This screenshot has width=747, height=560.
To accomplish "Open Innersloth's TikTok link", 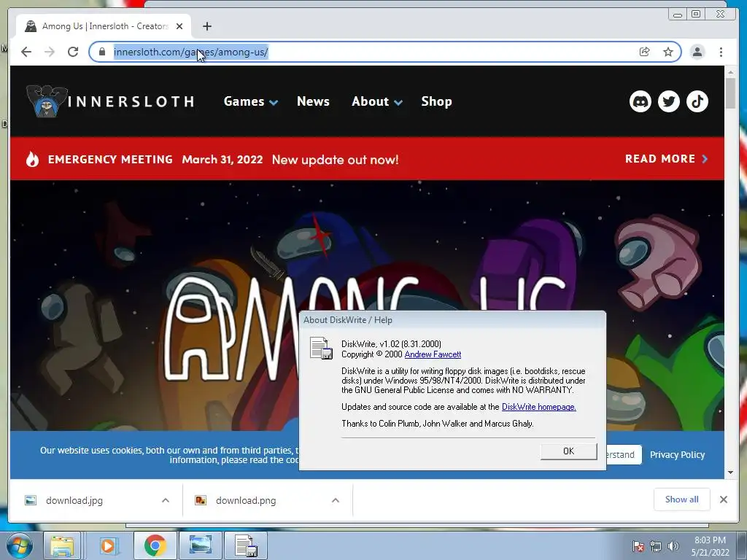I will tap(697, 101).
